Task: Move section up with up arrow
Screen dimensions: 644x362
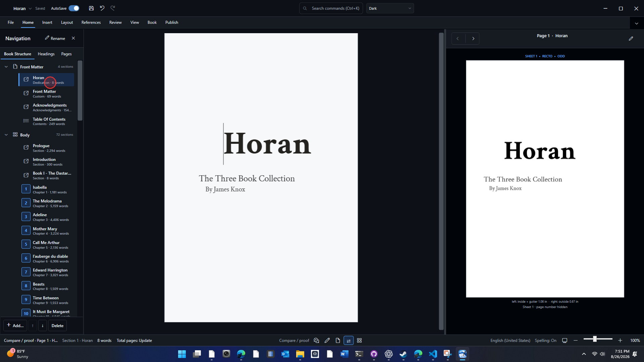Action: pos(33,325)
